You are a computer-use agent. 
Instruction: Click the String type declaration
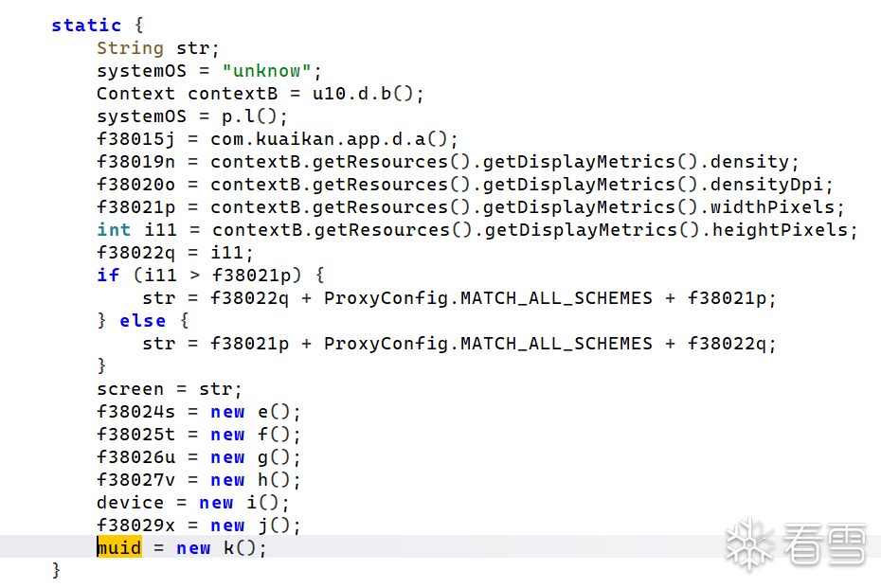[x=131, y=48]
